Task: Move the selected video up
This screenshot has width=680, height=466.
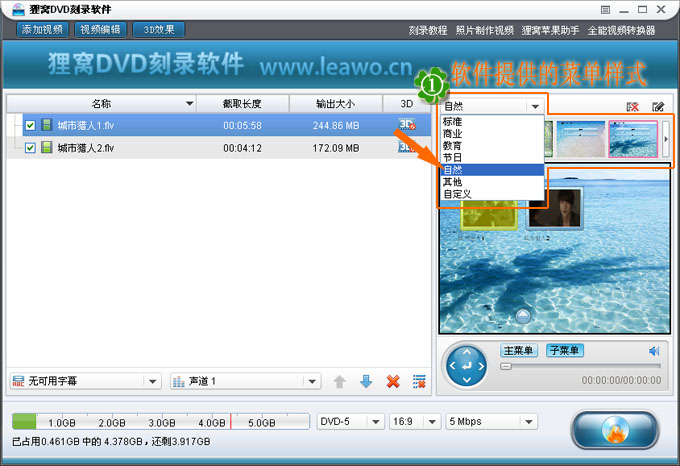Action: click(x=340, y=382)
